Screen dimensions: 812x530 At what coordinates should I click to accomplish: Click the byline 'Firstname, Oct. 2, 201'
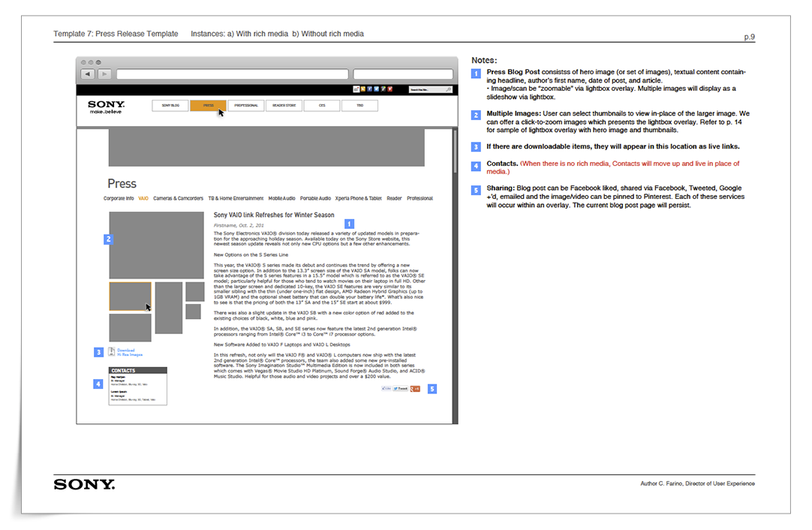[239, 225]
